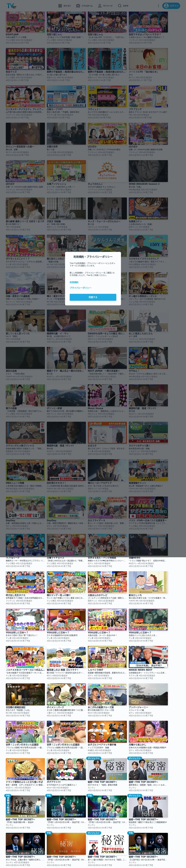Open the ねこに転生したおじさん thumbnail
Viewport: 186px width, 868px height.
click(x=148, y=320)
